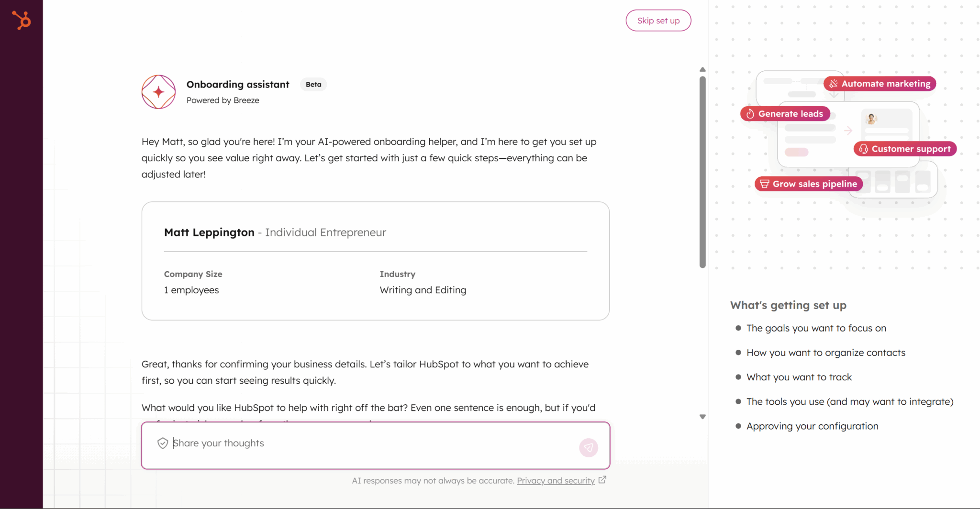Image resolution: width=980 pixels, height=509 pixels.
Task: Click the avatar in the Customer support illustration
Action: tap(872, 119)
